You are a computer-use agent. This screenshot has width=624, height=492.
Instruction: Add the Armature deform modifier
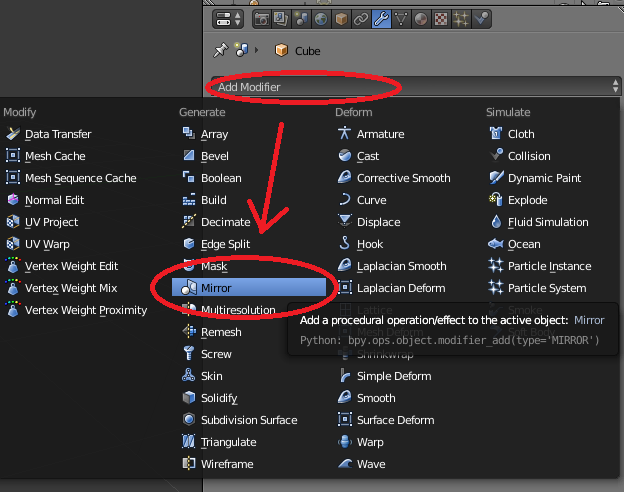(371, 134)
